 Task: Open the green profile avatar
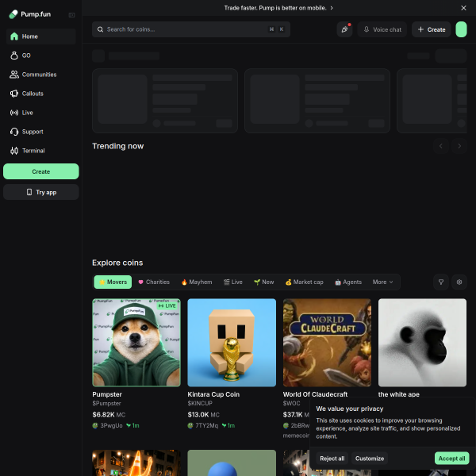pyautogui.click(x=461, y=29)
